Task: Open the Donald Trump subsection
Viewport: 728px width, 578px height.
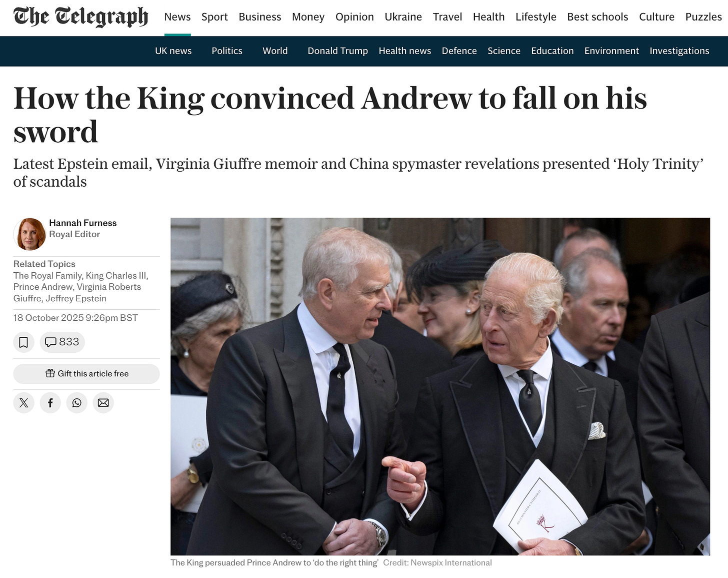Action: point(338,51)
